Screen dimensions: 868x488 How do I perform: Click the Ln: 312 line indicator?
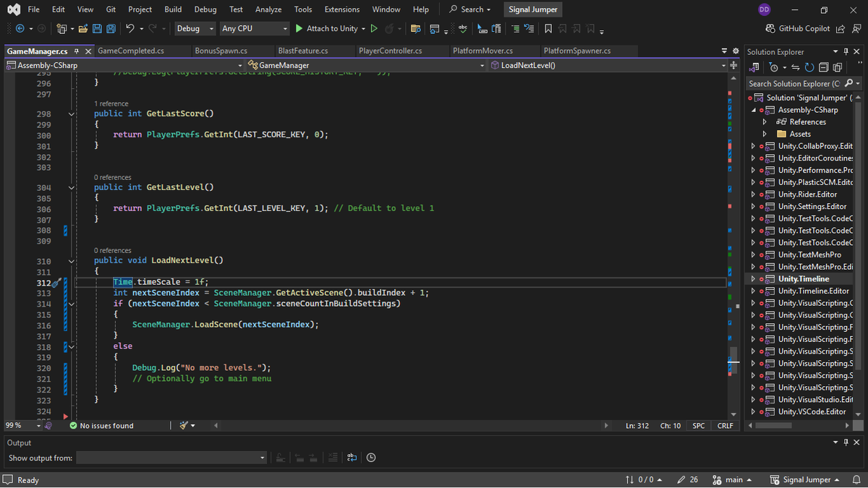637,426
